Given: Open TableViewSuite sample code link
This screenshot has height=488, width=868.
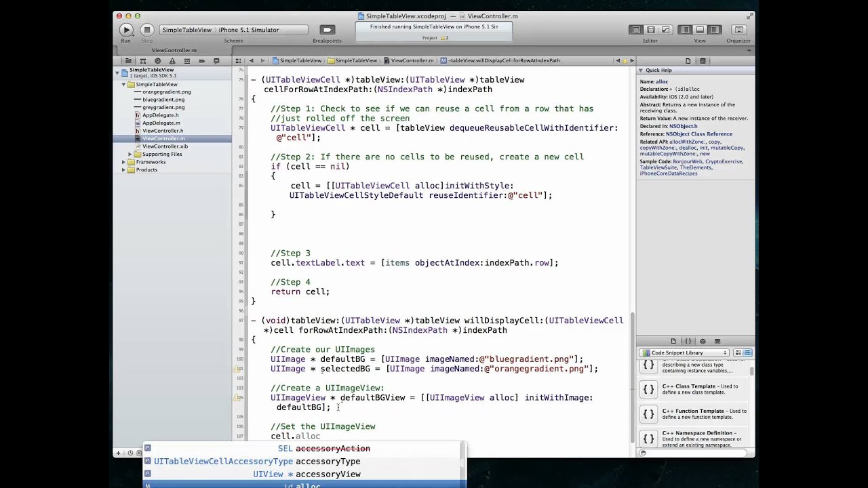Looking at the screenshot, I should tap(658, 168).
